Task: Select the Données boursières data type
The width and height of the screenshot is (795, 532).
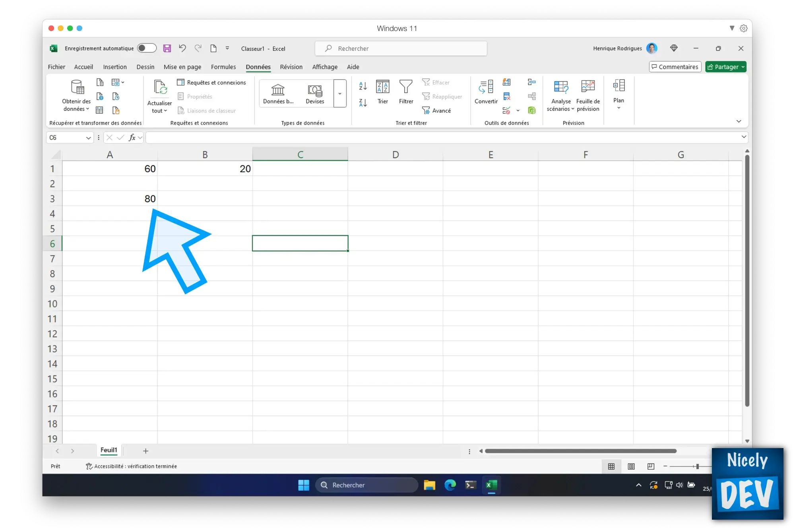Action: pyautogui.click(x=278, y=94)
